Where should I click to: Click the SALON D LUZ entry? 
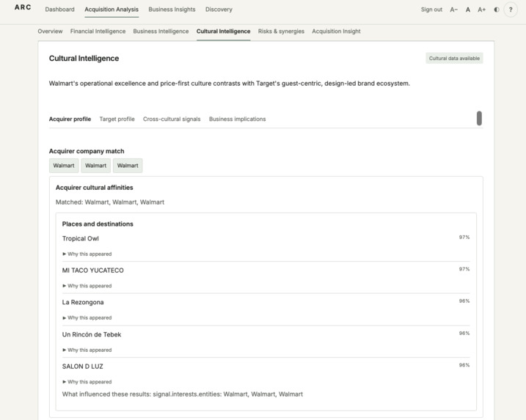coord(82,366)
